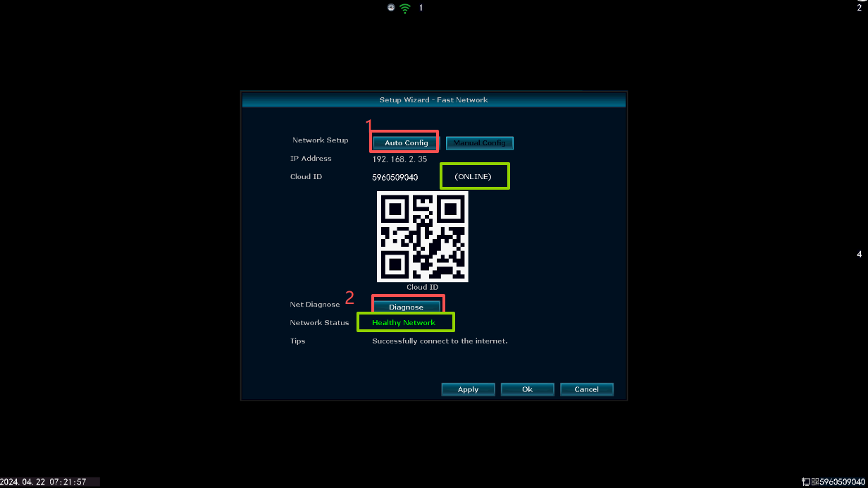The height and width of the screenshot is (488, 868).
Task: Click the Network Status label
Action: pos(319,323)
